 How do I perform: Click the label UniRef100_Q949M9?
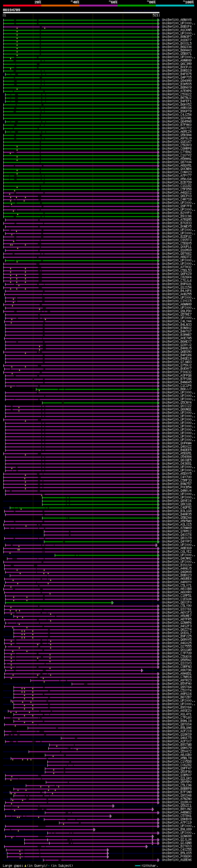(177, 81)
